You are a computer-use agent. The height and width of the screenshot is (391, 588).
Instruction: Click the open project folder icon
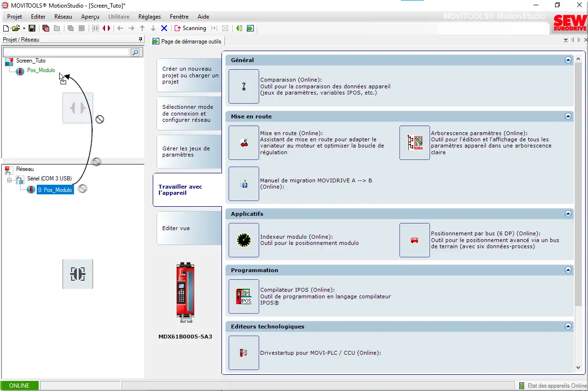click(x=16, y=29)
